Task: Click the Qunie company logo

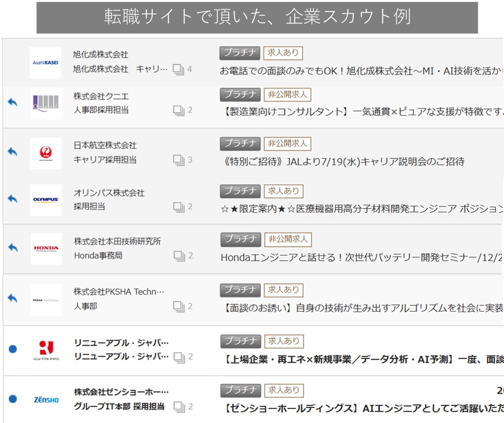Action: pyautogui.click(x=45, y=103)
